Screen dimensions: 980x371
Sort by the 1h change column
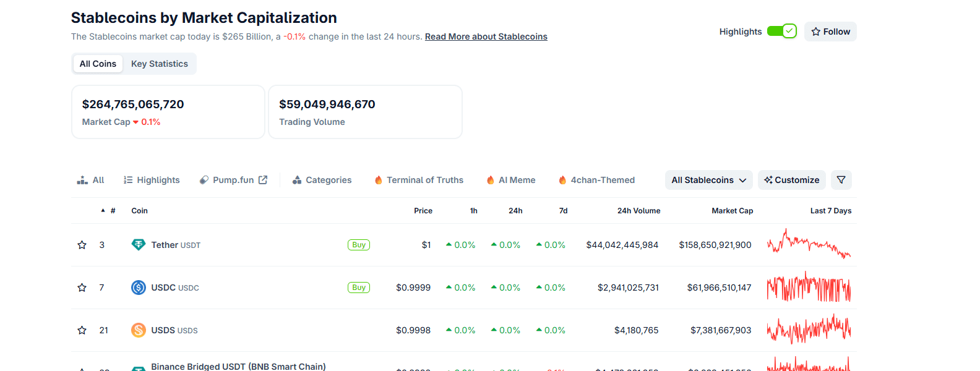(474, 211)
